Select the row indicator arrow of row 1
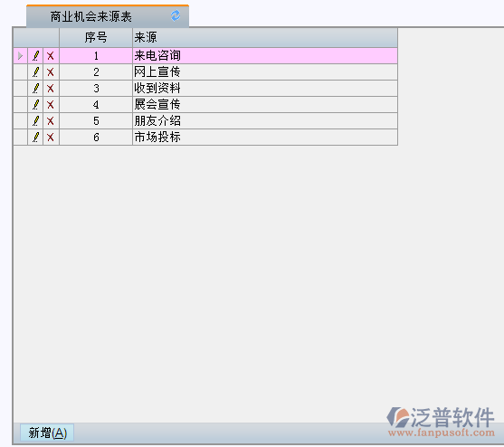This screenshot has height=447, width=504. [20, 56]
